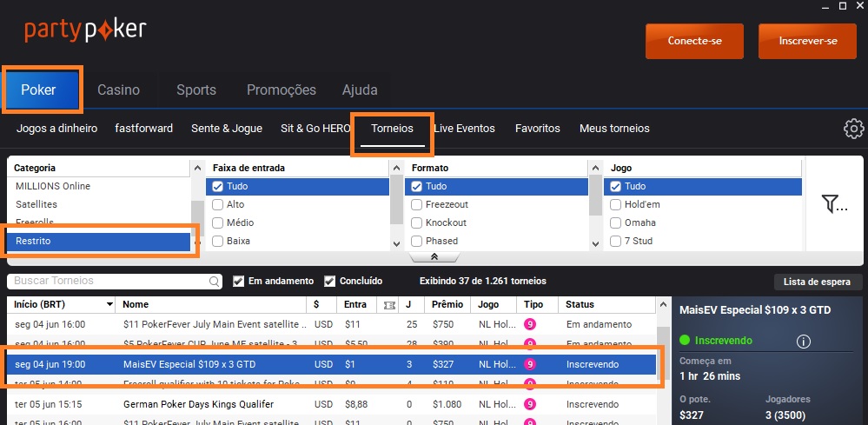The height and width of the screenshot is (425, 868).
Task: Toggle the Concluído checkbox
Action: [x=329, y=281]
